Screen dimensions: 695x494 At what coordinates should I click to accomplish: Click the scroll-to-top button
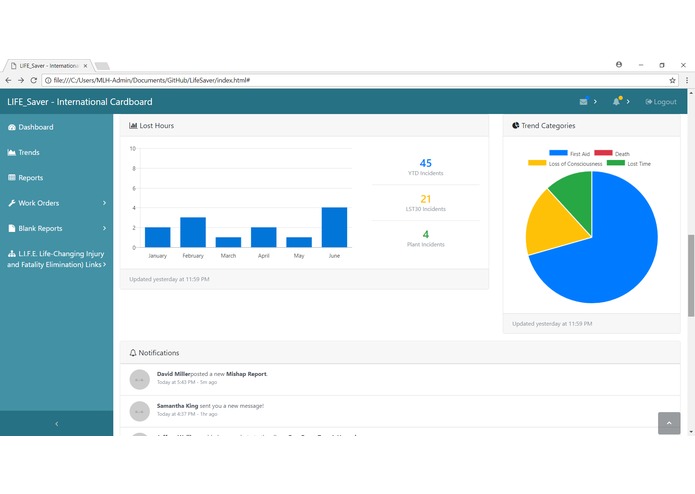tap(669, 423)
